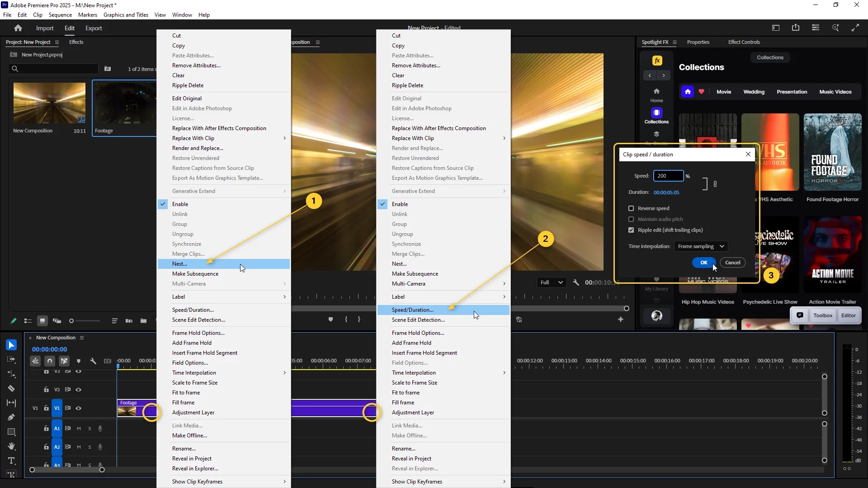Image resolution: width=868 pixels, height=488 pixels.
Task: Open Project: New Project panel menu
Action: click(x=57, y=42)
